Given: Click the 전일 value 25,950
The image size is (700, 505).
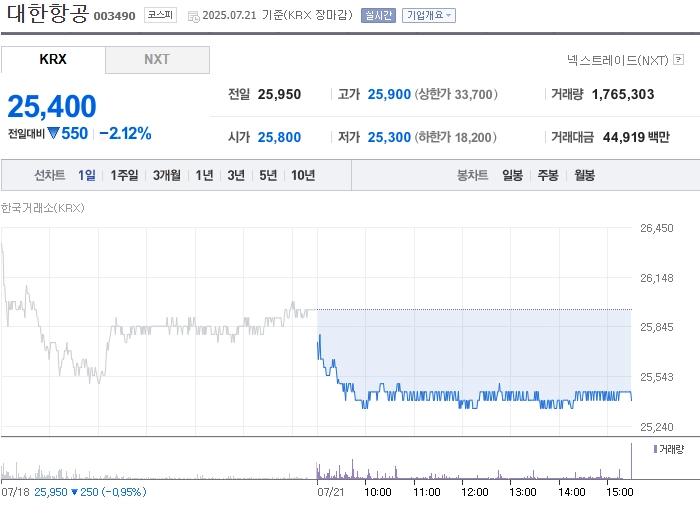Looking at the screenshot, I should tap(279, 94).
